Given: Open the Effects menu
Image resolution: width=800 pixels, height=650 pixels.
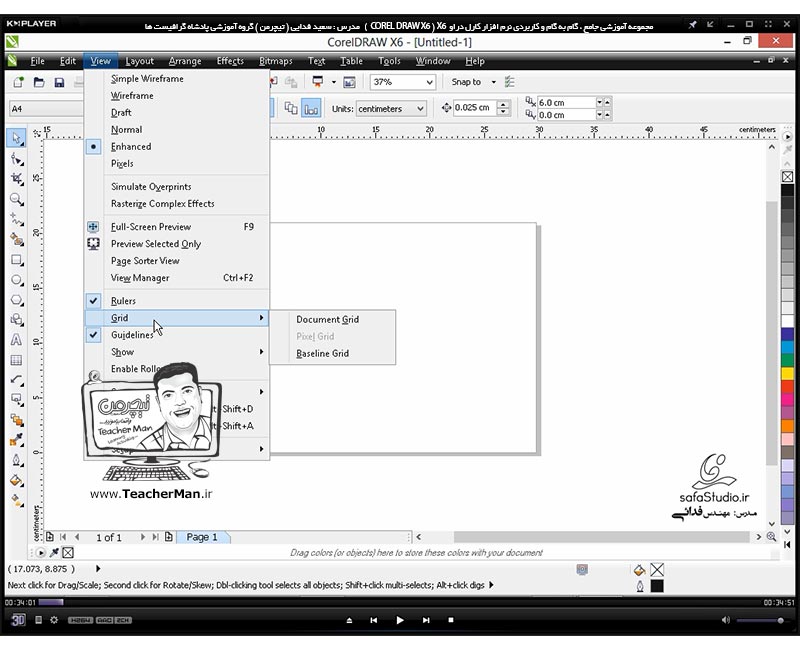Looking at the screenshot, I should tap(230, 61).
